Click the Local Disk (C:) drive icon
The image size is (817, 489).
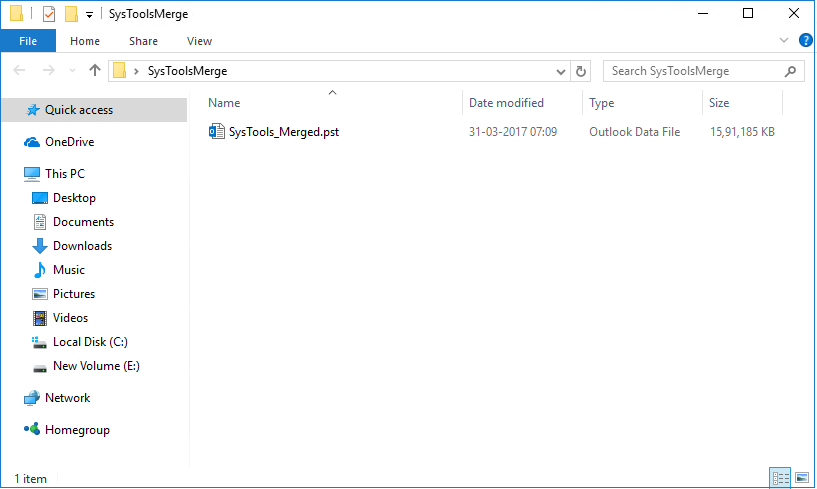(x=39, y=342)
